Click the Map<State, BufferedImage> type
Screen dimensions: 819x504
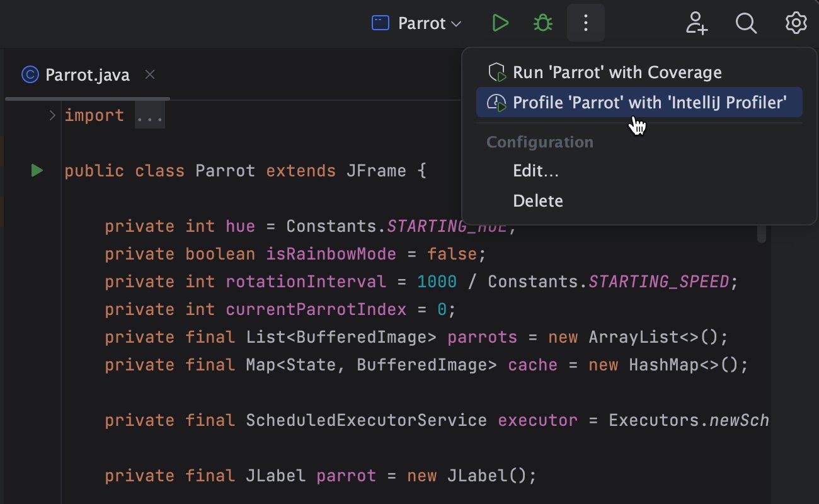tap(372, 365)
